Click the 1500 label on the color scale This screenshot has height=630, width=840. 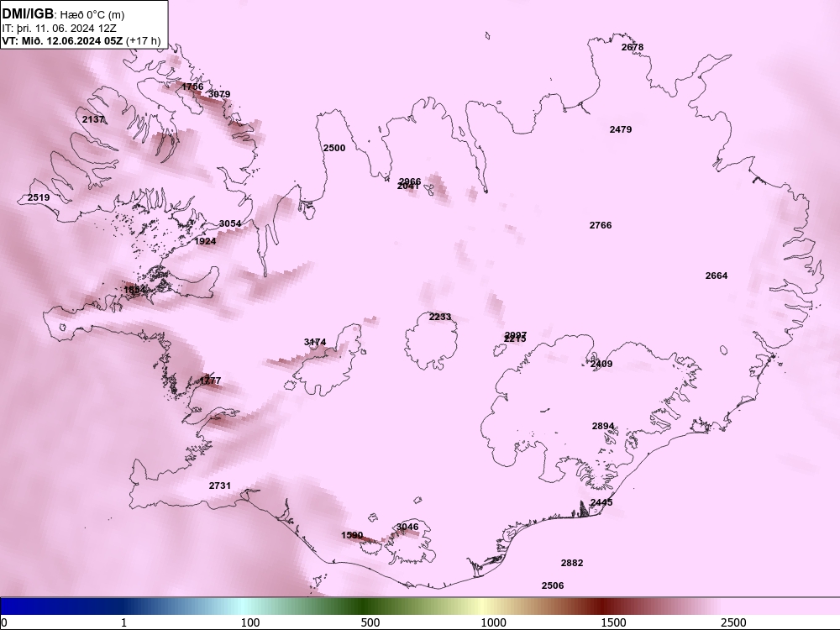(613, 622)
